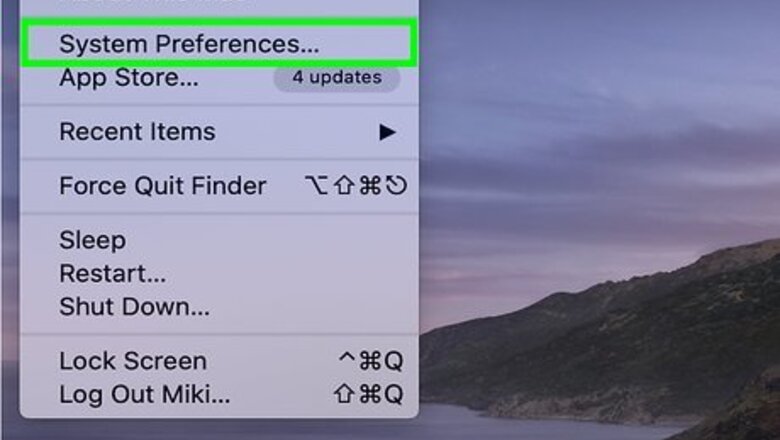780x440 pixels.
Task: Click the Option key symbol beside Force Quit
Action: [x=316, y=185]
